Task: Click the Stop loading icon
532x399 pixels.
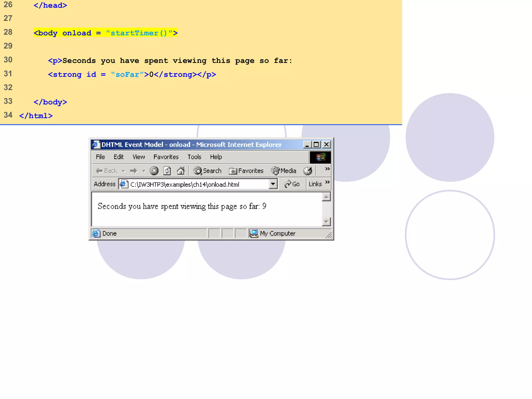Action: point(154,171)
